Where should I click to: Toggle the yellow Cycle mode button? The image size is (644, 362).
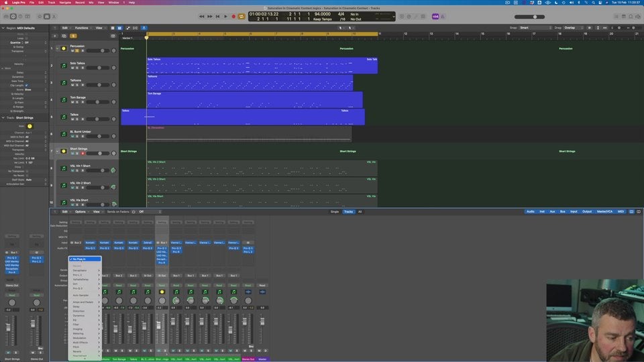point(241,16)
